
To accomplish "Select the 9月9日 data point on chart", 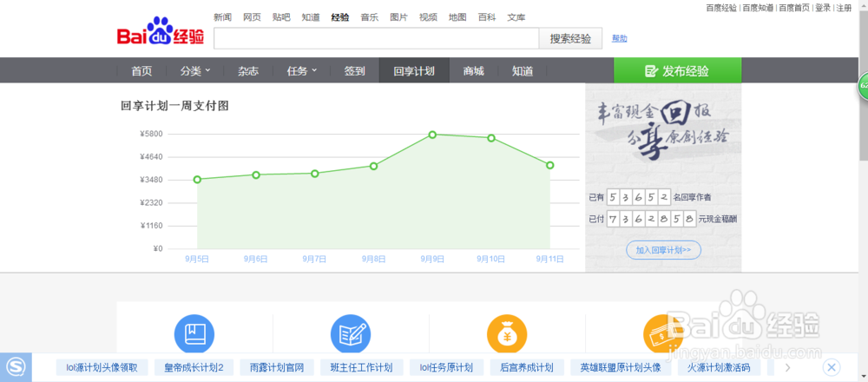I will (x=432, y=135).
